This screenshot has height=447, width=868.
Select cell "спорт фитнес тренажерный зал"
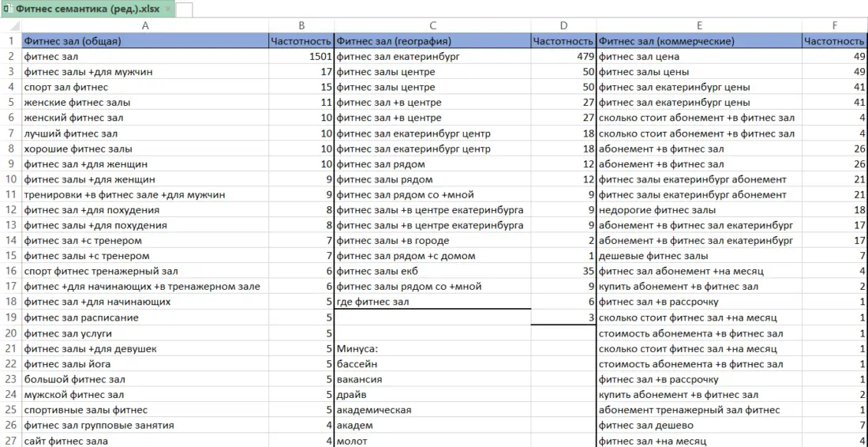click(145, 272)
